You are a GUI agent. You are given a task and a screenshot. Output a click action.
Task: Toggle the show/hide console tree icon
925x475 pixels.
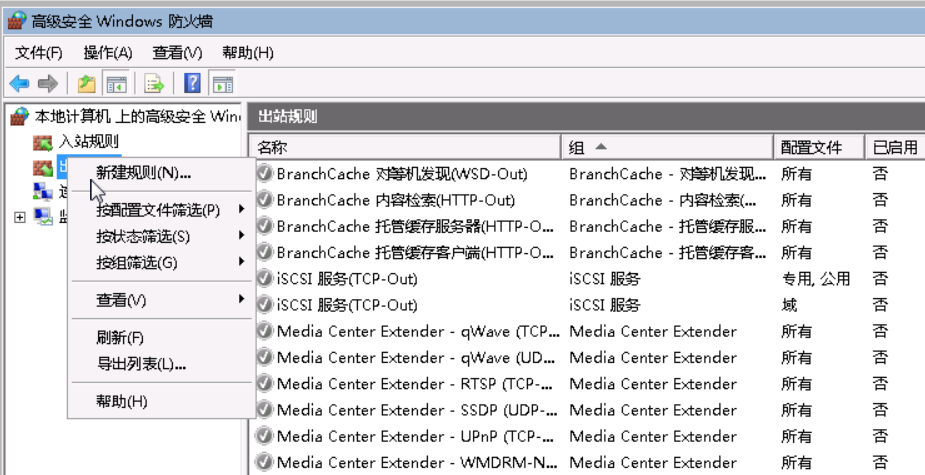(116, 84)
